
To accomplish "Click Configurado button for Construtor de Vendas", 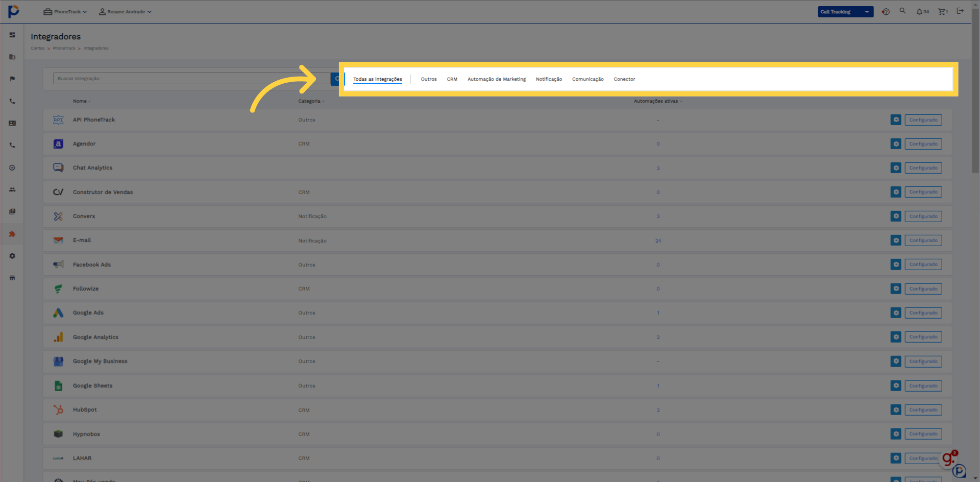I will click(x=923, y=192).
